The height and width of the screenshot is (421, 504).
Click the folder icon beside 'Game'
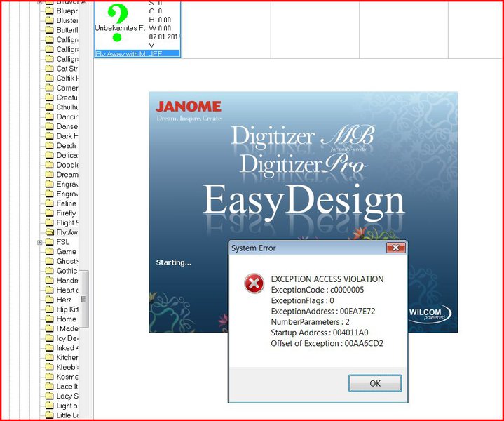50,251
